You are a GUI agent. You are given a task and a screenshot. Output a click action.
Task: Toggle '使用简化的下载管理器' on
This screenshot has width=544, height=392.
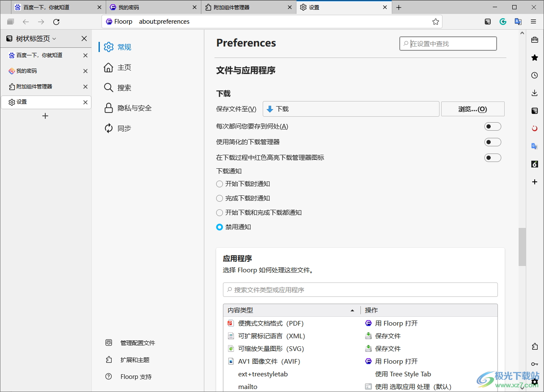[x=492, y=142]
